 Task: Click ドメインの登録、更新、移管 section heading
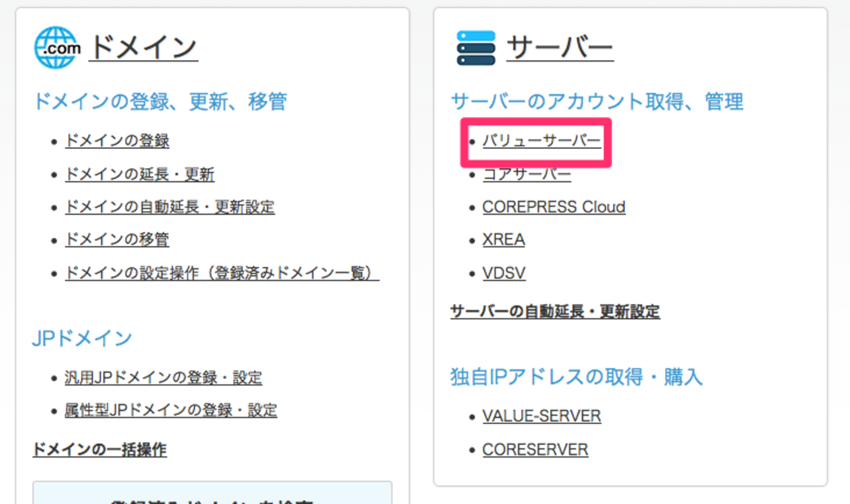[x=160, y=101]
